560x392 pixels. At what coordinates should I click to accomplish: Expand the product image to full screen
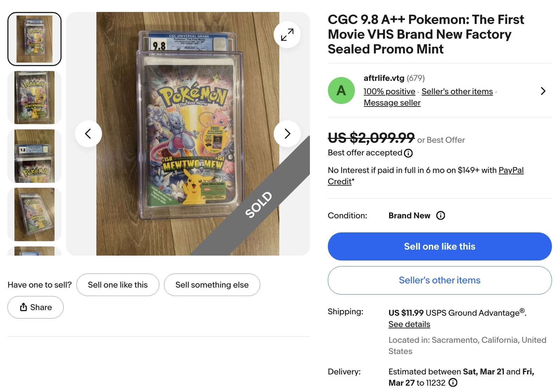pyautogui.click(x=287, y=35)
